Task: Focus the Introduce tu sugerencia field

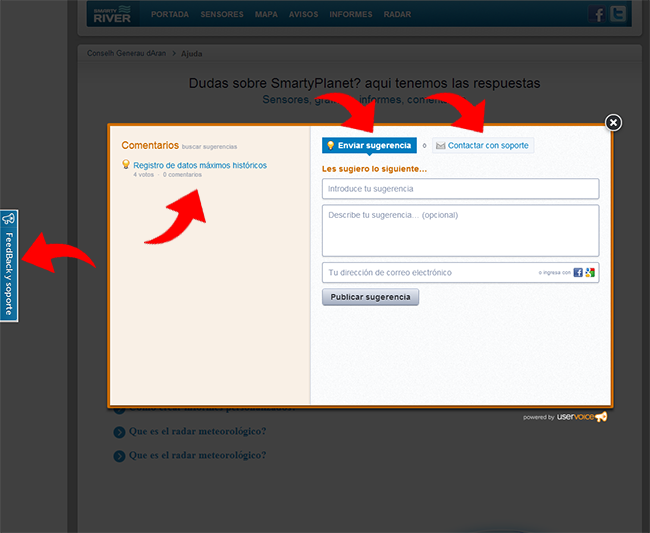Action: [461, 189]
